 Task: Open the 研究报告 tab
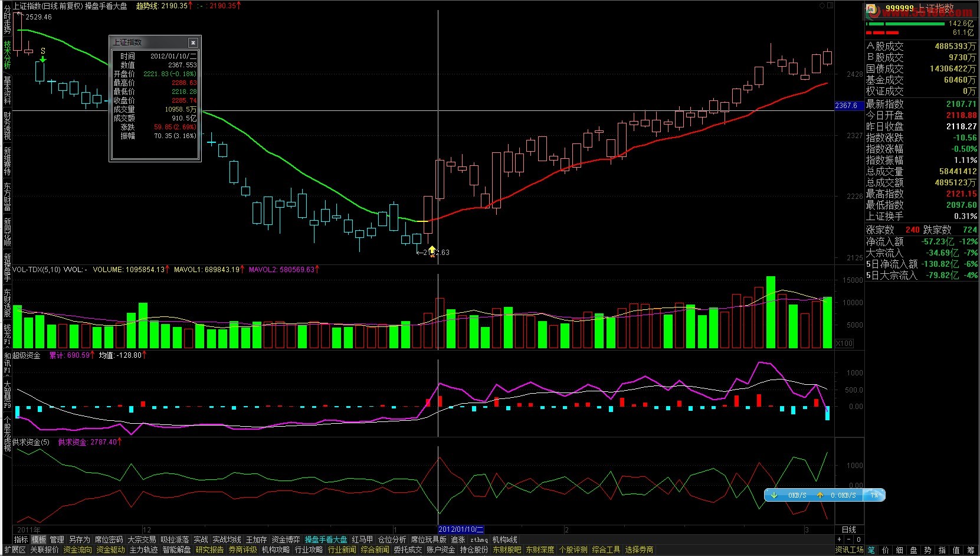click(209, 550)
